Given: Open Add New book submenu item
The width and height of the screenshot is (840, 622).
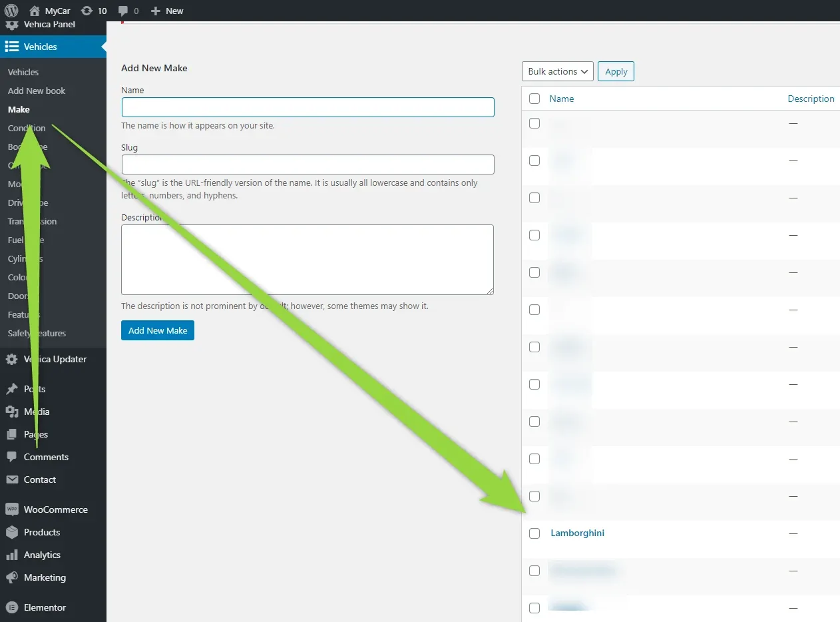Looking at the screenshot, I should [37, 91].
